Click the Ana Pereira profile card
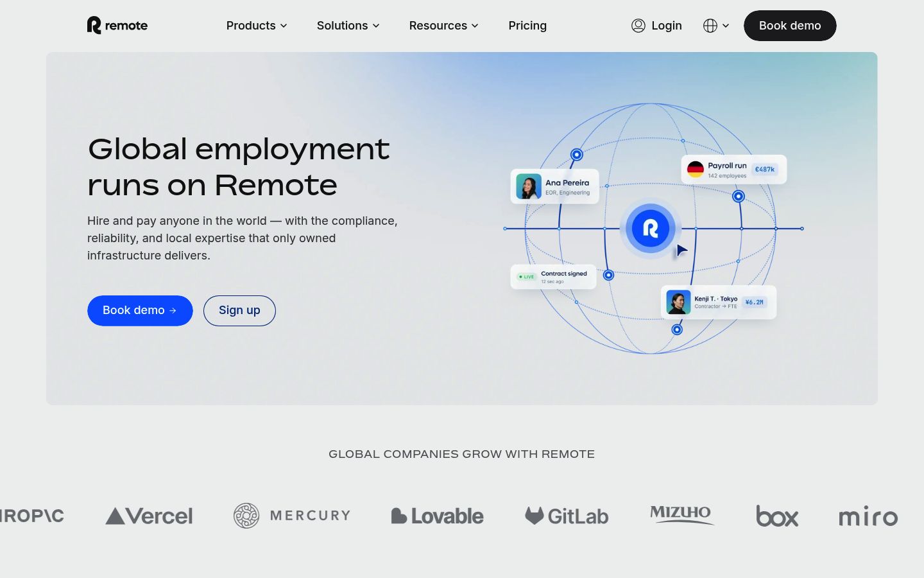The image size is (924, 578). [554, 187]
